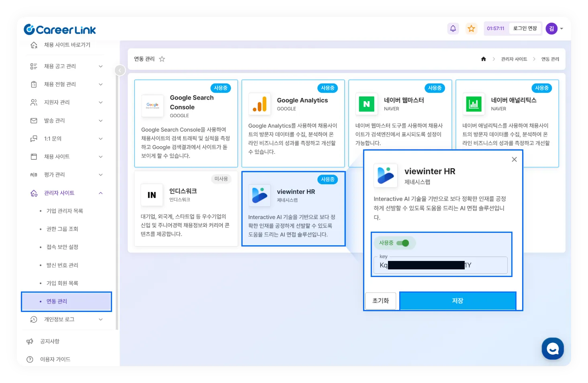Click the 이용자 가이드 question icon
The width and height of the screenshot is (588, 383).
tap(30, 360)
